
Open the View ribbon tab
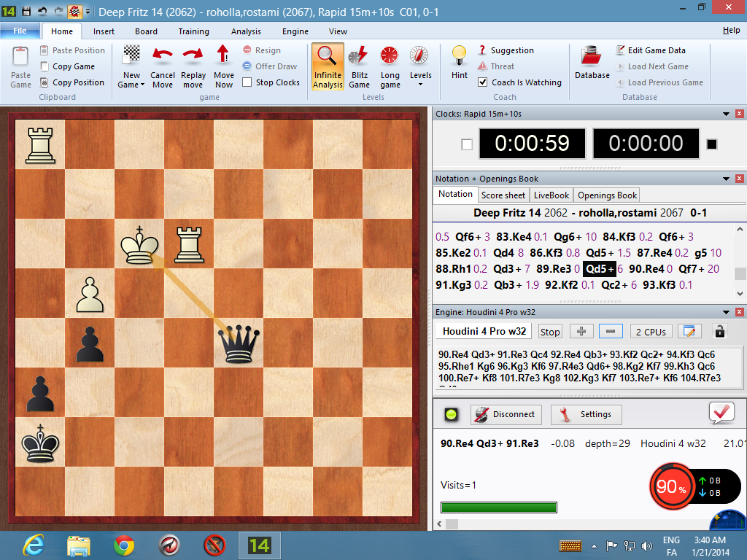(338, 31)
